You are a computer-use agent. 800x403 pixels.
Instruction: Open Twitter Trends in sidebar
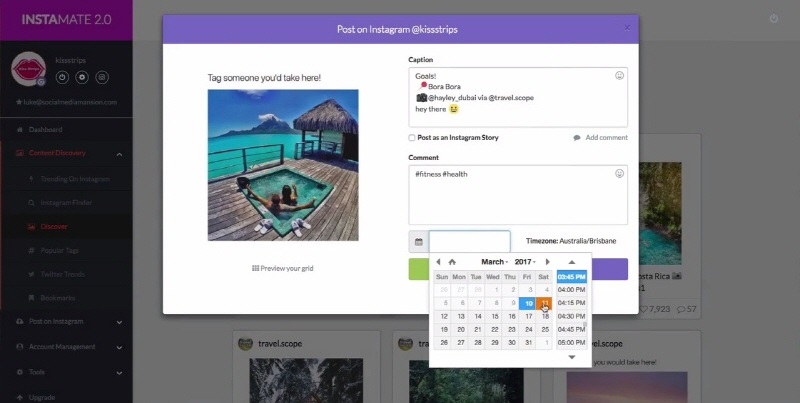62,274
